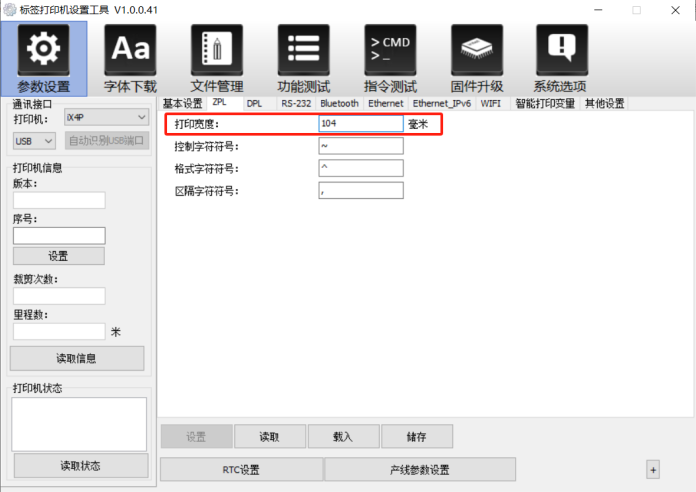696x492 pixels.
Task: Open the Bluetooth tab
Action: (340, 103)
